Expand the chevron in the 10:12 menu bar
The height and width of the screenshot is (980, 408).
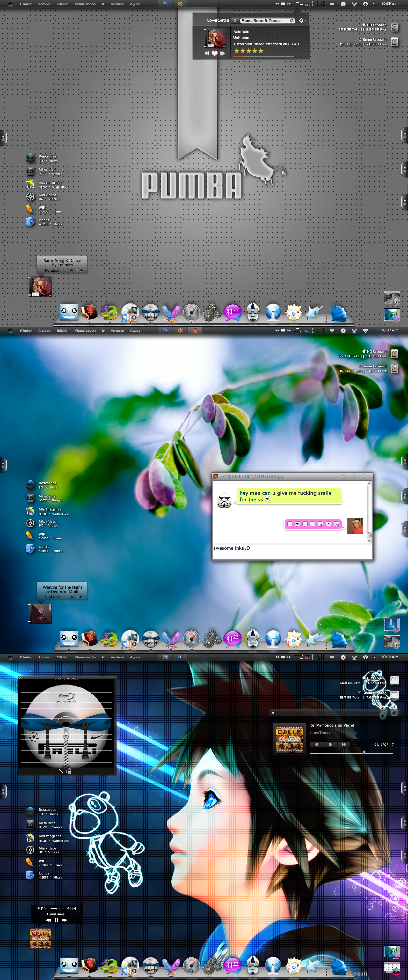click(374, 657)
